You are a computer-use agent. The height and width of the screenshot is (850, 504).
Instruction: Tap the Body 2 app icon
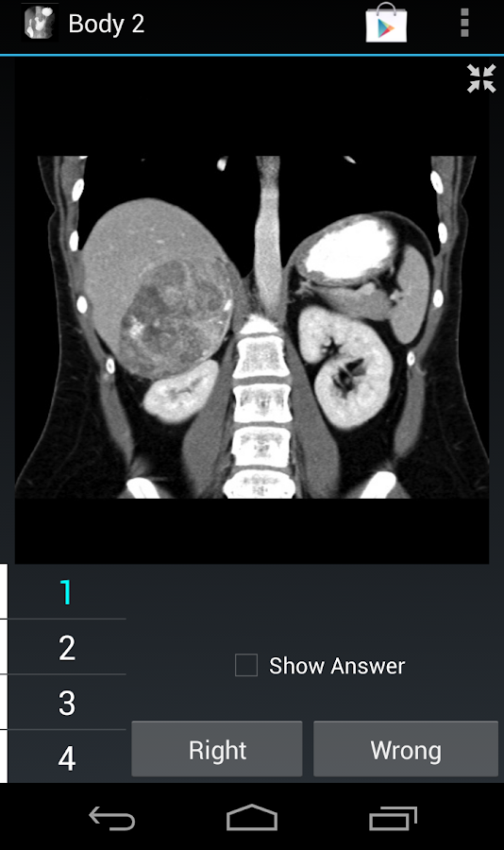(x=40, y=24)
